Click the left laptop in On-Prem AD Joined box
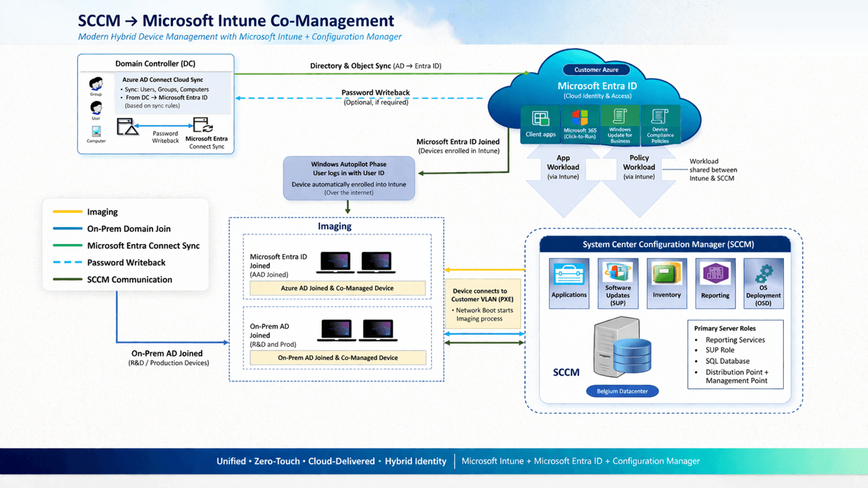 click(335, 330)
